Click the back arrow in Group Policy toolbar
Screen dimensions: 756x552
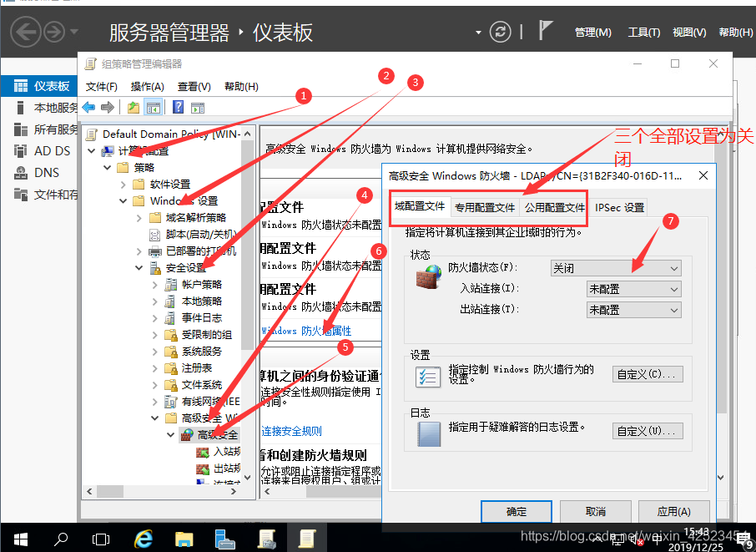(x=88, y=107)
